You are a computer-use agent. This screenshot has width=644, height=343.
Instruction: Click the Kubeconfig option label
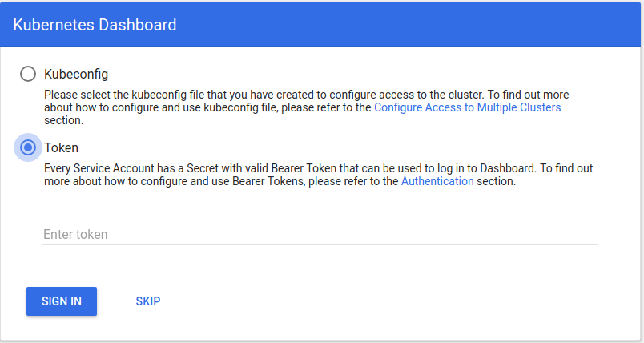(x=76, y=74)
